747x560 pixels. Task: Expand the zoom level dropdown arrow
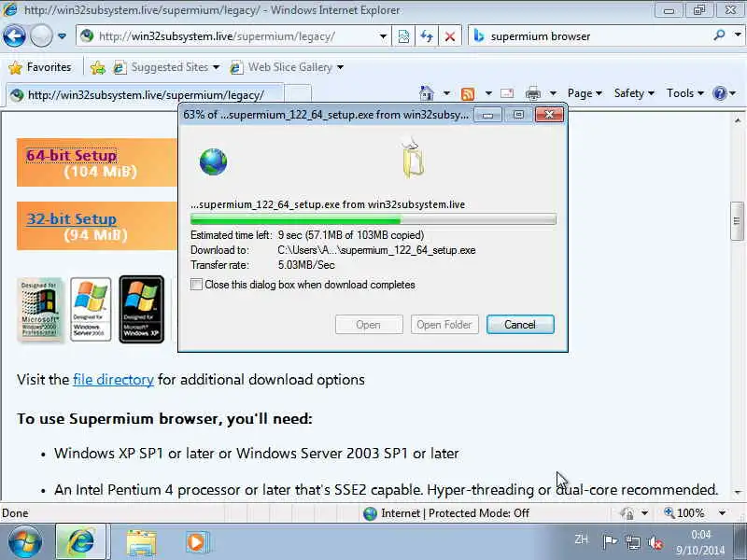click(x=722, y=513)
